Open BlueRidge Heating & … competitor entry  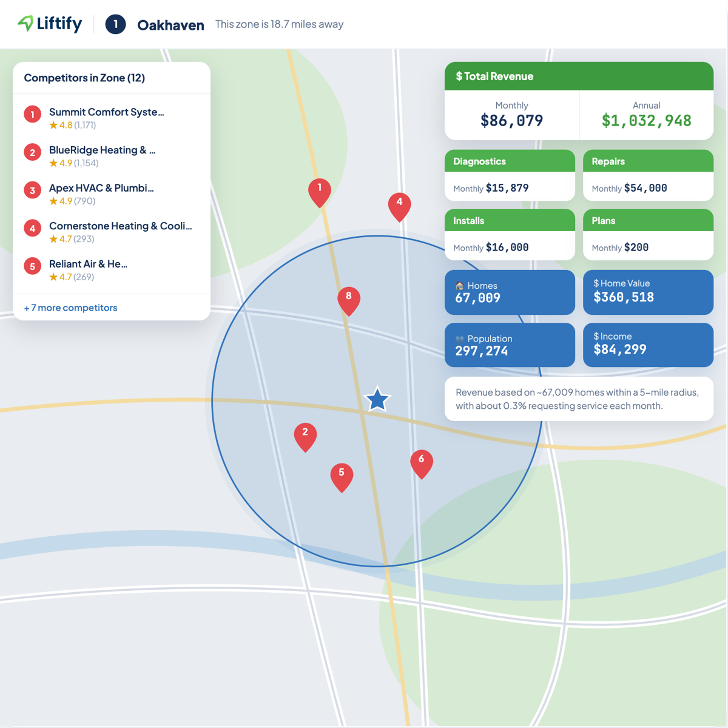tap(112, 156)
